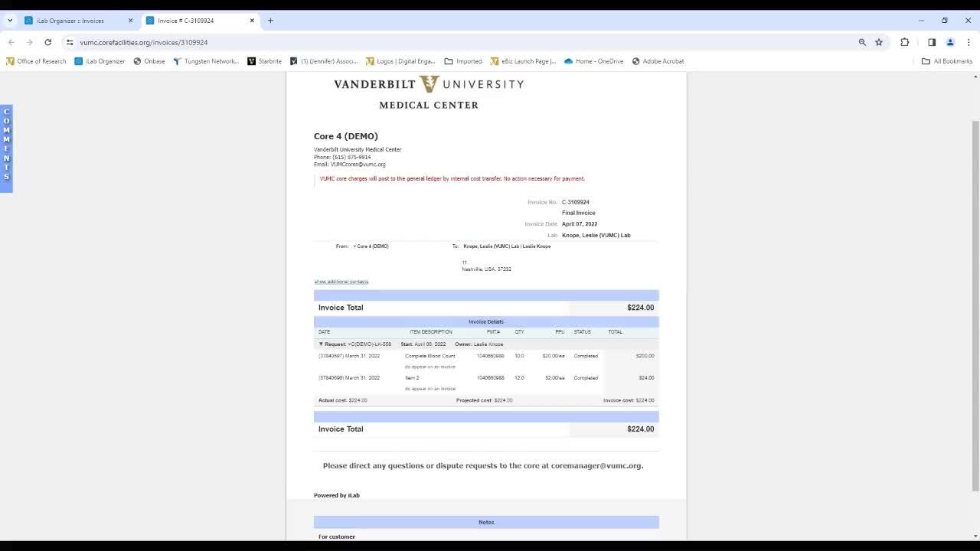Open a new browser tab
The height and width of the screenshot is (551, 980).
(270, 21)
